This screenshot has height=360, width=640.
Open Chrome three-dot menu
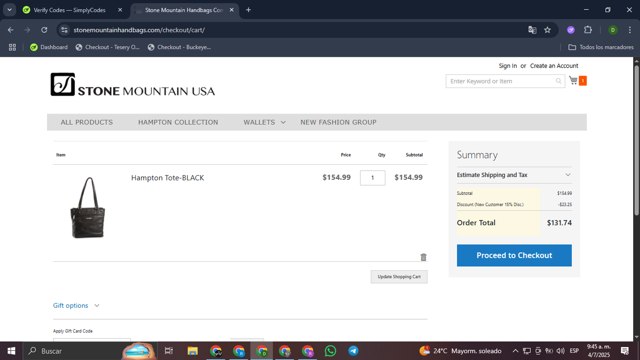tap(630, 30)
